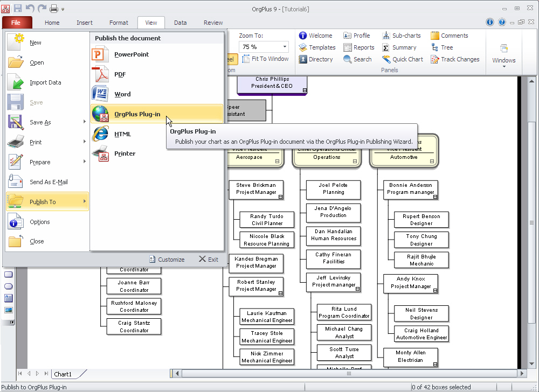Open the File tab
The height and width of the screenshot is (392, 539).
16,22
